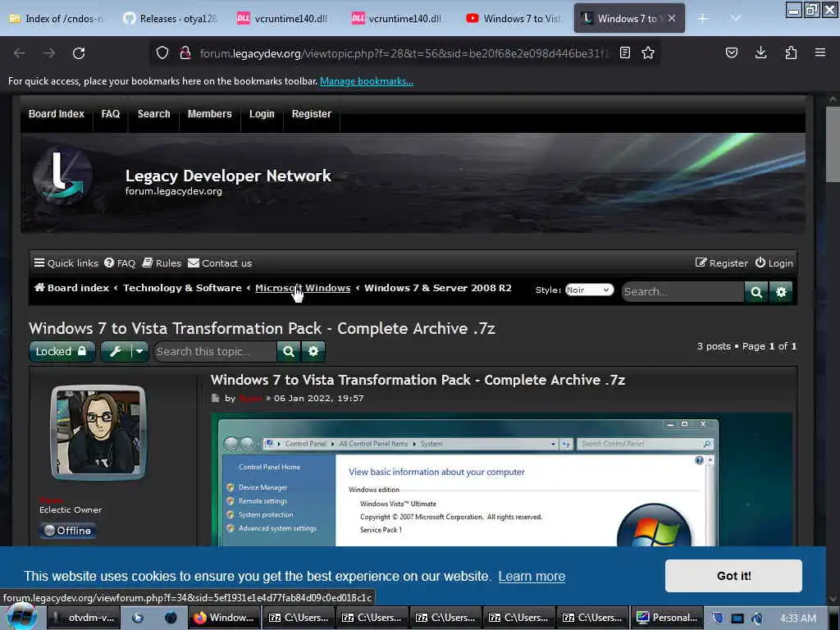The image size is (840, 630).
Task: Go to Board index breadcrumb
Action: click(72, 288)
